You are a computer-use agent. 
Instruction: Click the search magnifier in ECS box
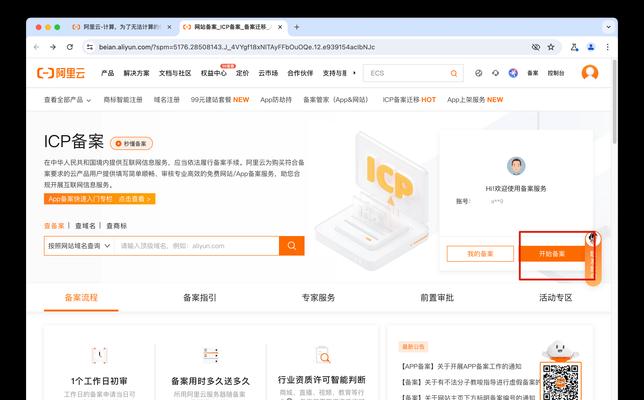pos(453,74)
